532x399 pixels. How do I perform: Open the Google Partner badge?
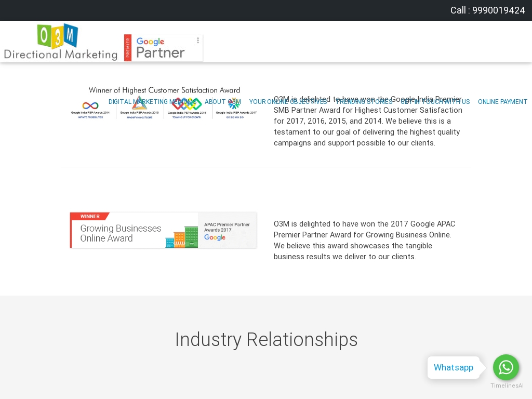(x=163, y=48)
